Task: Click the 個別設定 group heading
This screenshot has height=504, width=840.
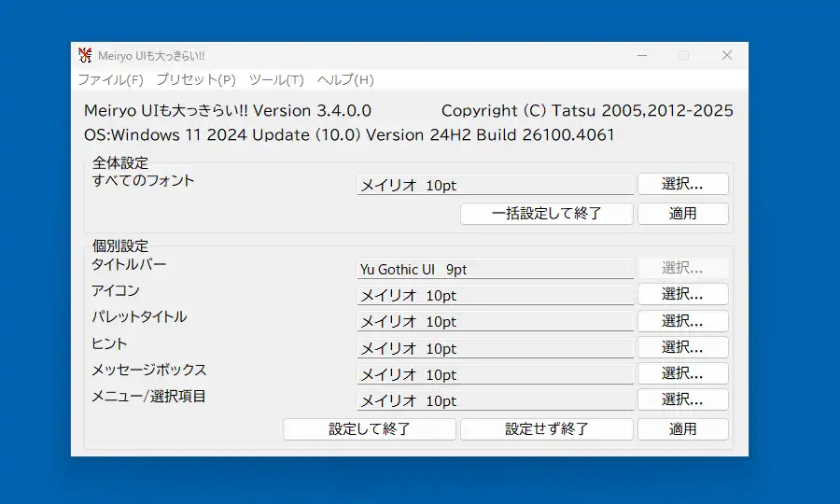Action: coord(120,245)
